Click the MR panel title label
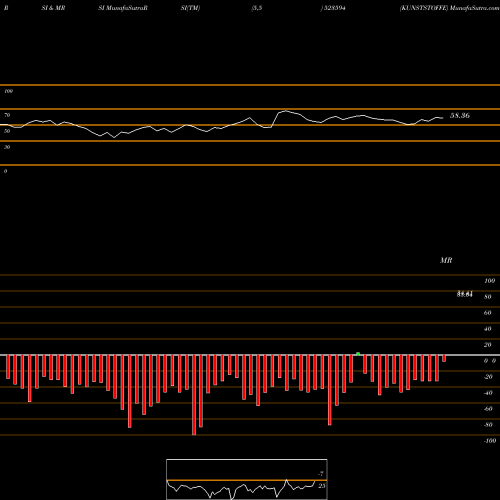Screen dimensions: 500x500 pos(446,260)
